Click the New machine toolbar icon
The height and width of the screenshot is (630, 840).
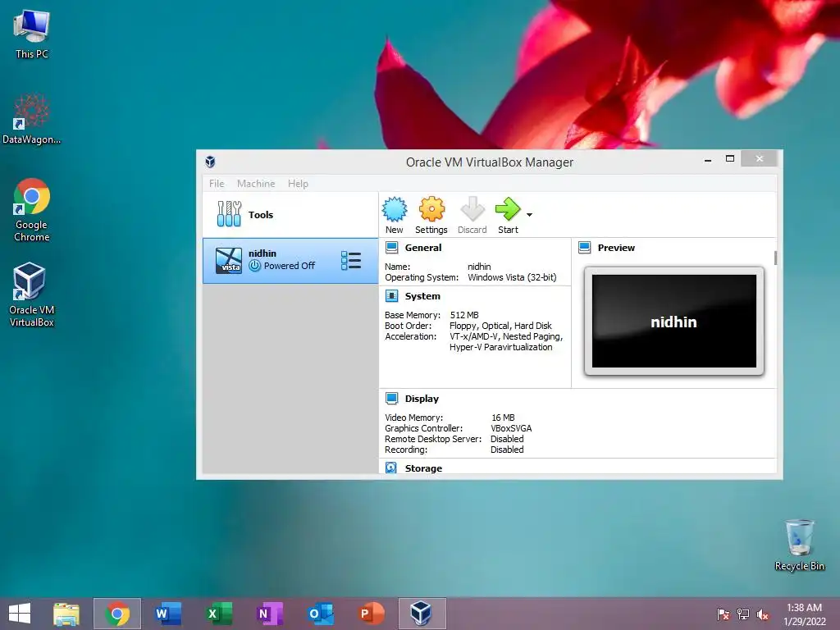[x=395, y=209]
